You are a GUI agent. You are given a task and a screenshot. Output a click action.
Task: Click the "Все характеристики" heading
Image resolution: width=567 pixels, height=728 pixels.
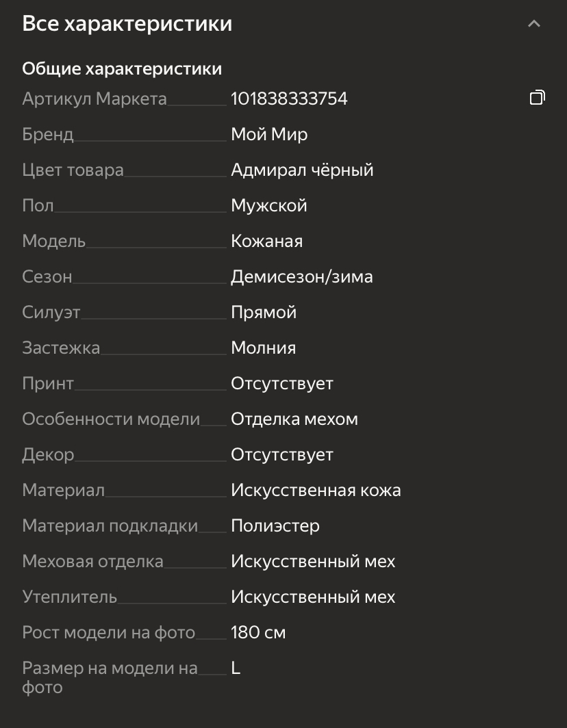(127, 24)
